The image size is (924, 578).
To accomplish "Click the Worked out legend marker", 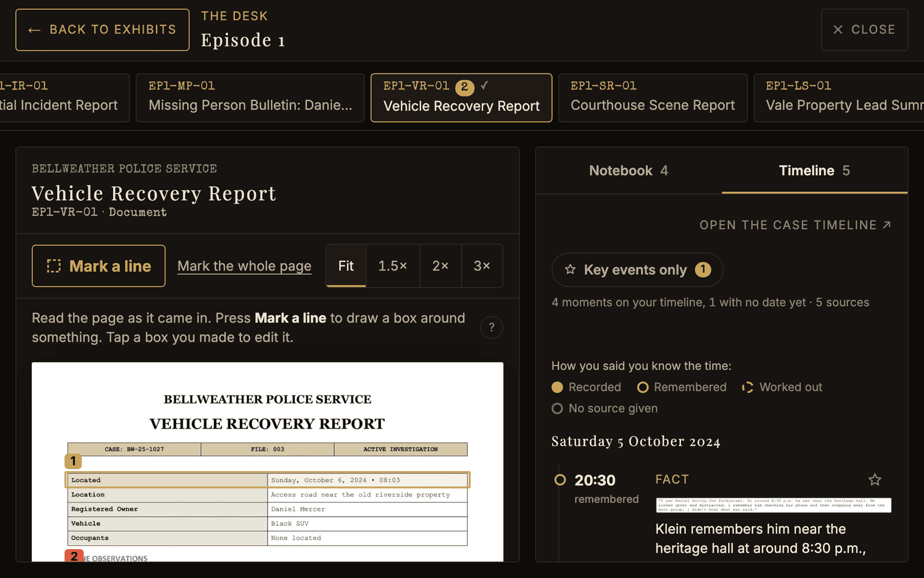I will point(748,387).
